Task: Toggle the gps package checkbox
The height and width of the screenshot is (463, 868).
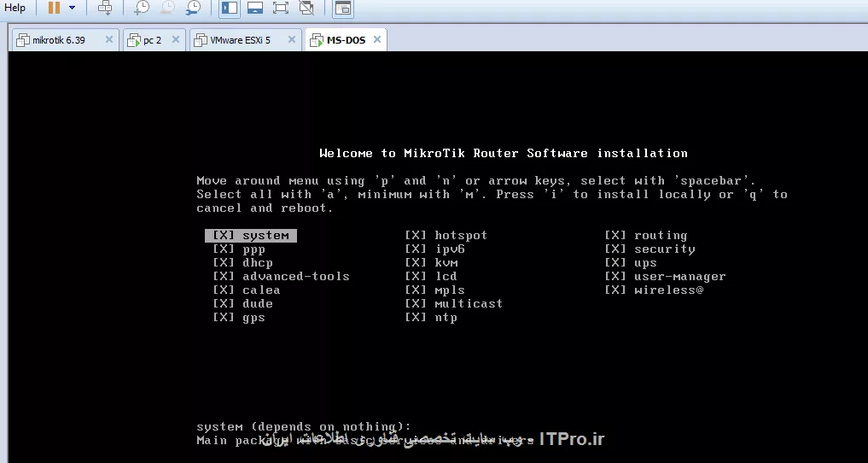Action: [x=224, y=317]
